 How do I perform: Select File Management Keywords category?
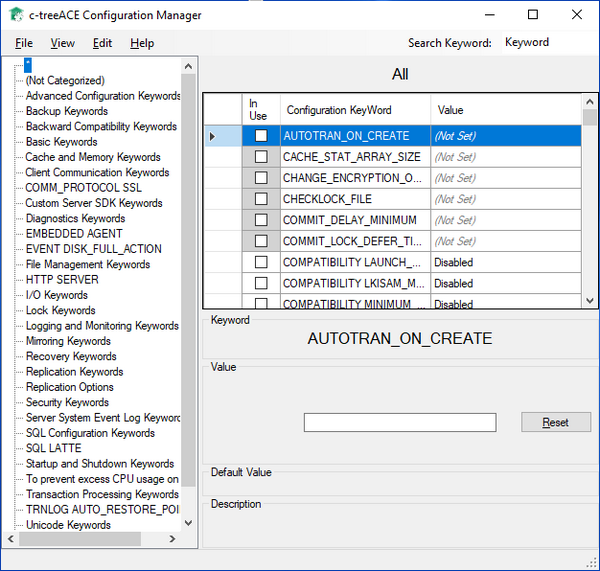click(88, 264)
